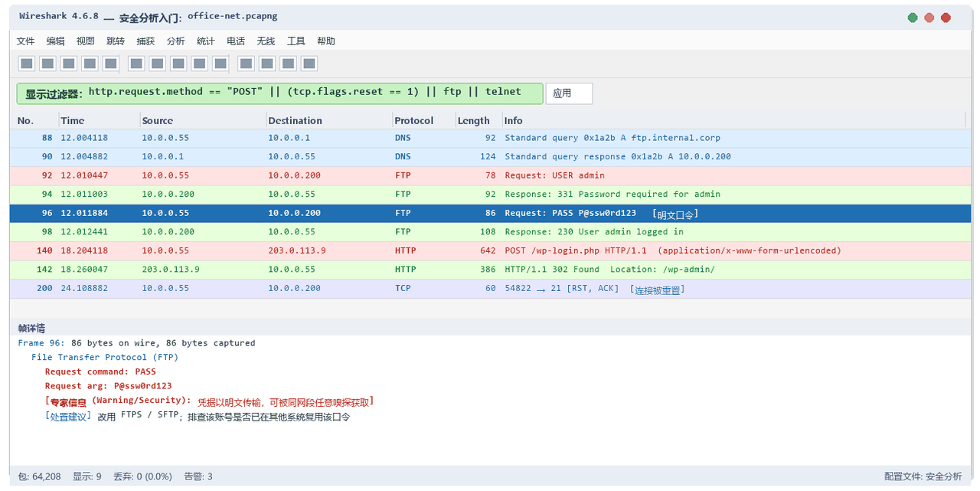Select the 专家信息 Warning/Security detail line

pos(209,401)
